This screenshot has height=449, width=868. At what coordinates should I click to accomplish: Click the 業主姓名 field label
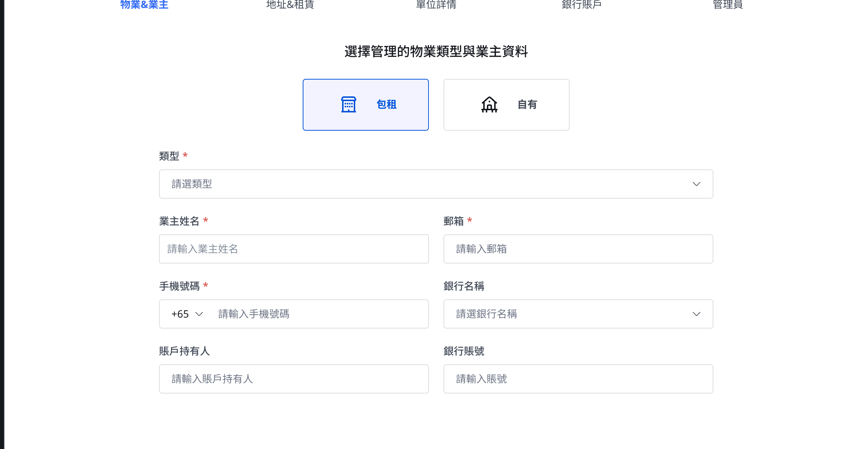pos(179,221)
